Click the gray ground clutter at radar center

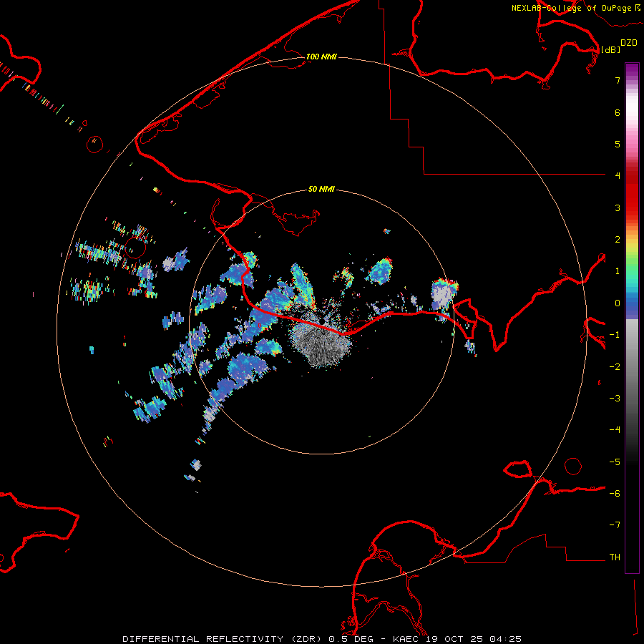pyautogui.click(x=321, y=343)
